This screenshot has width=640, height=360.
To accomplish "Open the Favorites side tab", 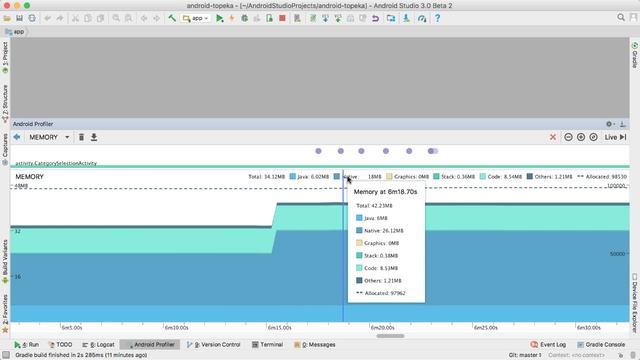I will click(5, 313).
